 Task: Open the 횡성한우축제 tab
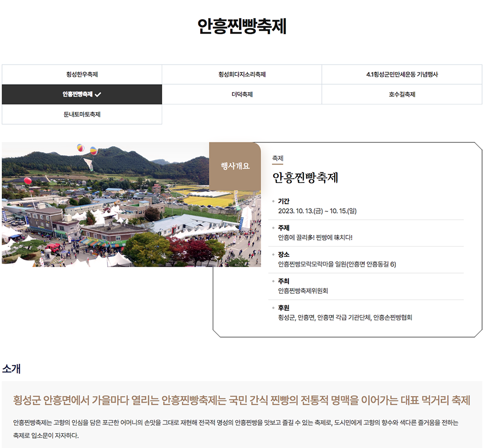(x=82, y=74)
